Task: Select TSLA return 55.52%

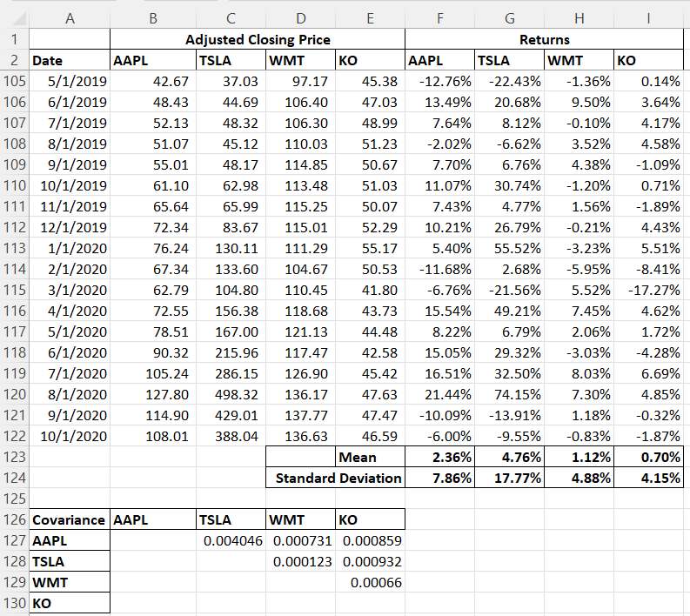Action: pyautogui.click(x=510, y=248)
